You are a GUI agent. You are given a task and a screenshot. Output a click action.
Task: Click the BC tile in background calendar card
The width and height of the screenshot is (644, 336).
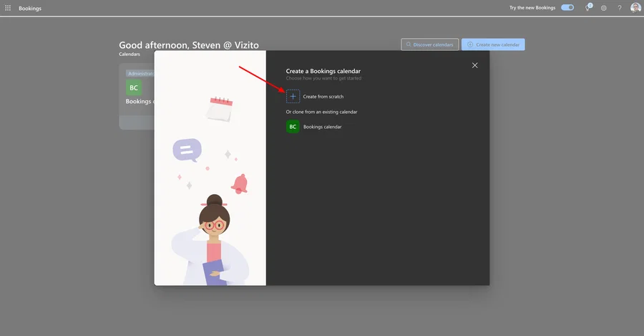(134, 87)
